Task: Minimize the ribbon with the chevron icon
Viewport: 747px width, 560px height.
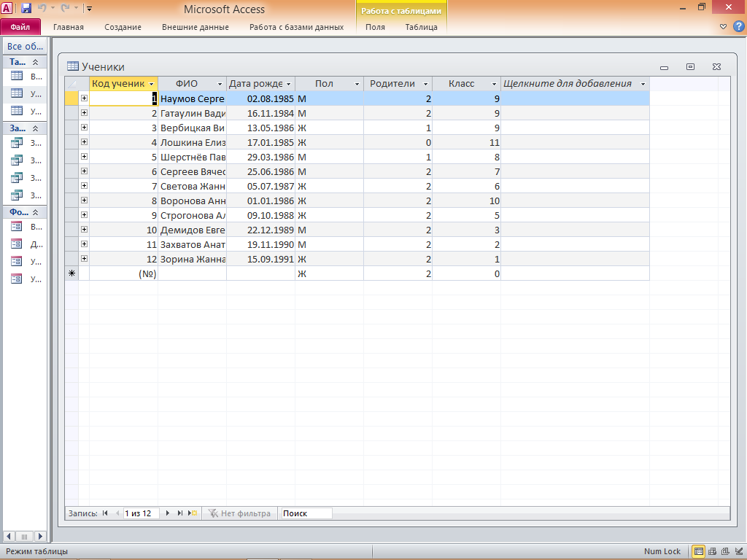Action: click(723, 27)
